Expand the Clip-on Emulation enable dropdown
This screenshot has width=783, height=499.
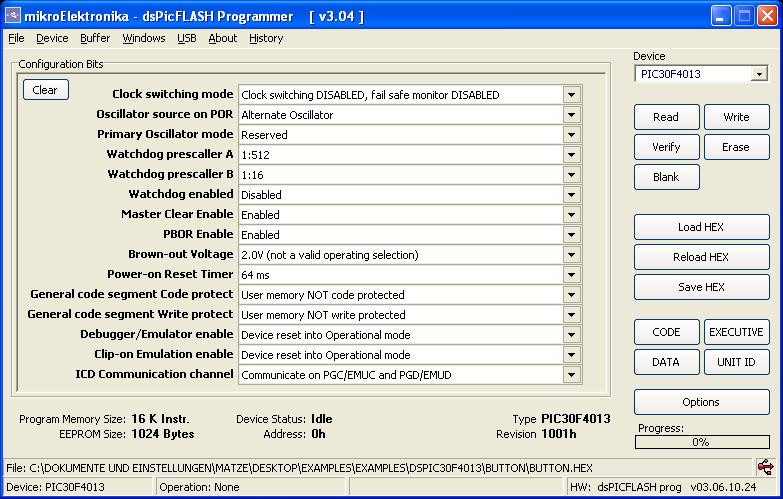(571, 355)
